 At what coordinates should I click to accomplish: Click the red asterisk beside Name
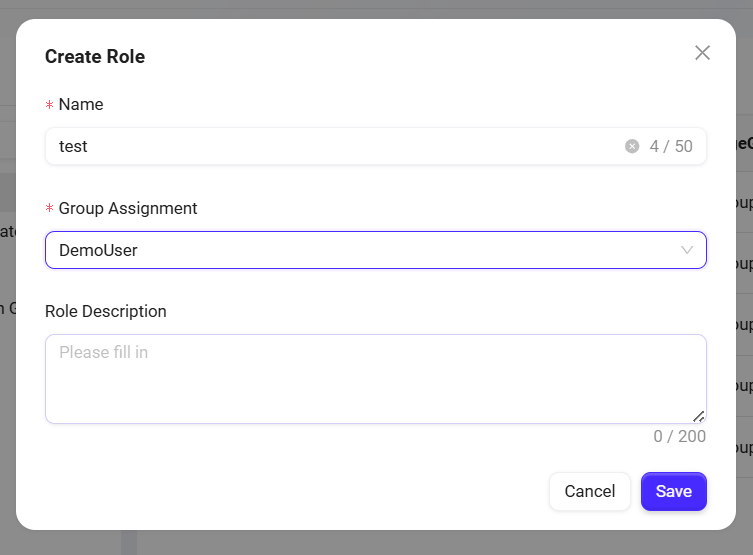49,105
